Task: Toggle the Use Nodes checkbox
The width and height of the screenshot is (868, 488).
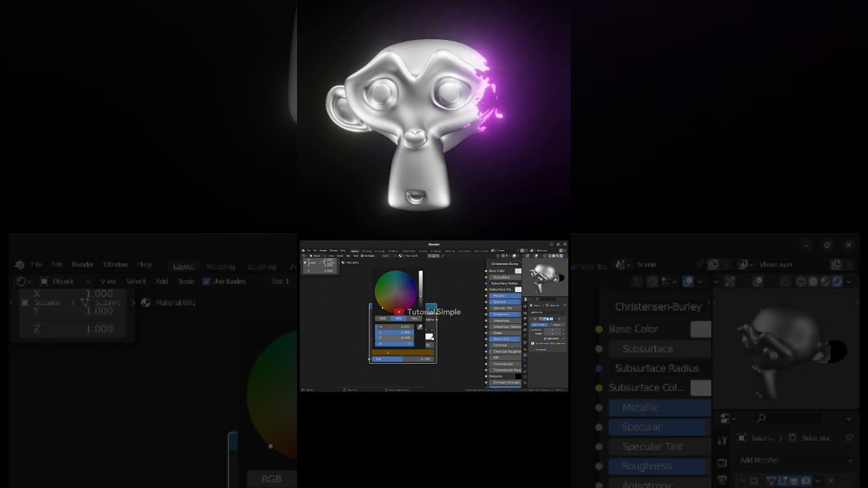Action: click(363, 256)
